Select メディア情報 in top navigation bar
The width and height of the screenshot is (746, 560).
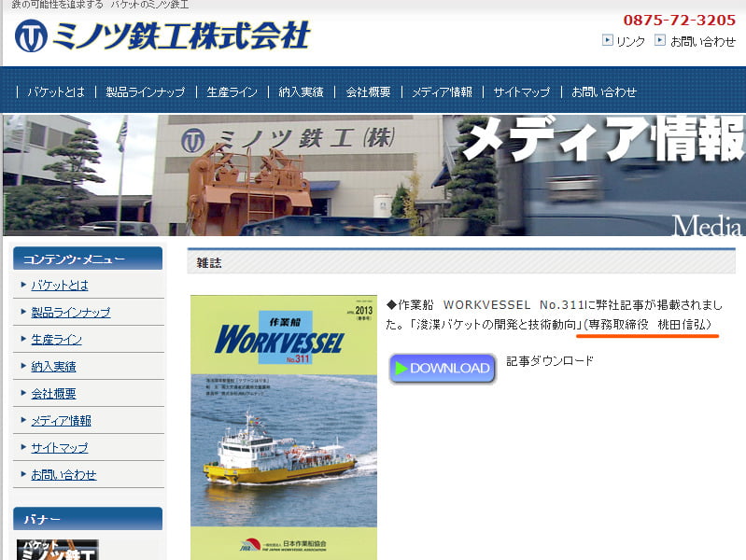[442, 91]
